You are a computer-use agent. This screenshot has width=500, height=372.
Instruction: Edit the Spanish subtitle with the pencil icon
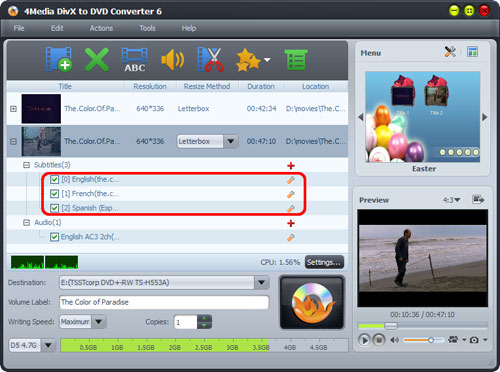pos(291,208)
